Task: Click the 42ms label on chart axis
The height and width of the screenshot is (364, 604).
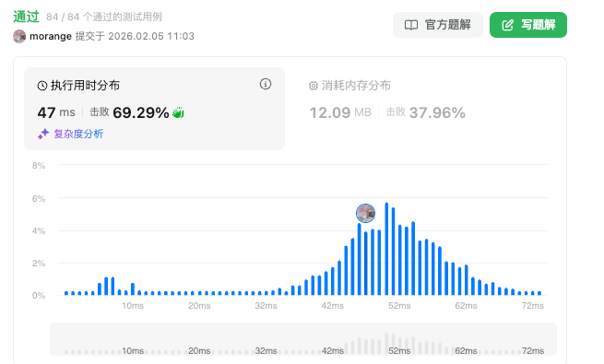Action: pos(333,306)
